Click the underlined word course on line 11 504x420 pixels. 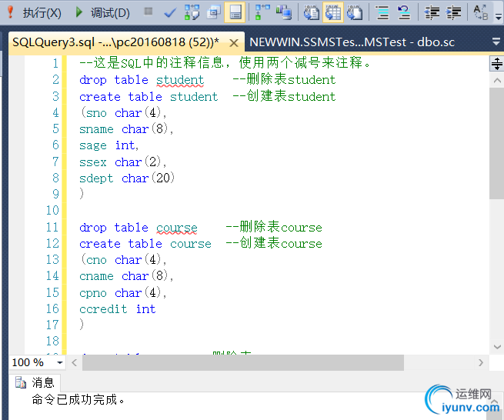pyautogui.click(x=177, y=228)
